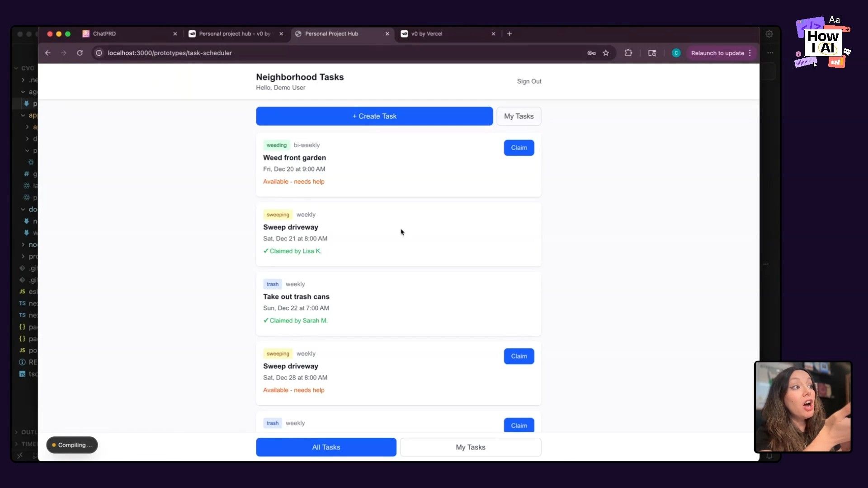Viewport: 868px width, 488px height.
Task: Open the tab search icon in toolbar
Action: click(652, 53)
